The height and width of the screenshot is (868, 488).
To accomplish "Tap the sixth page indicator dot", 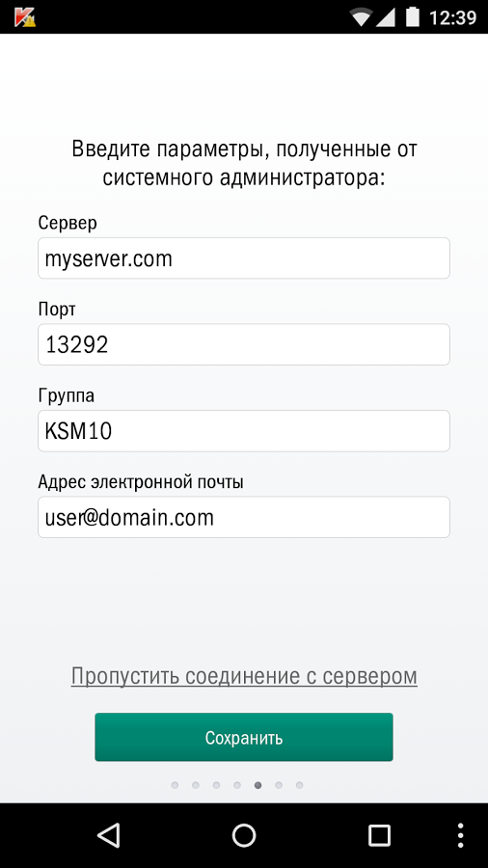I will tap(279, 785).
